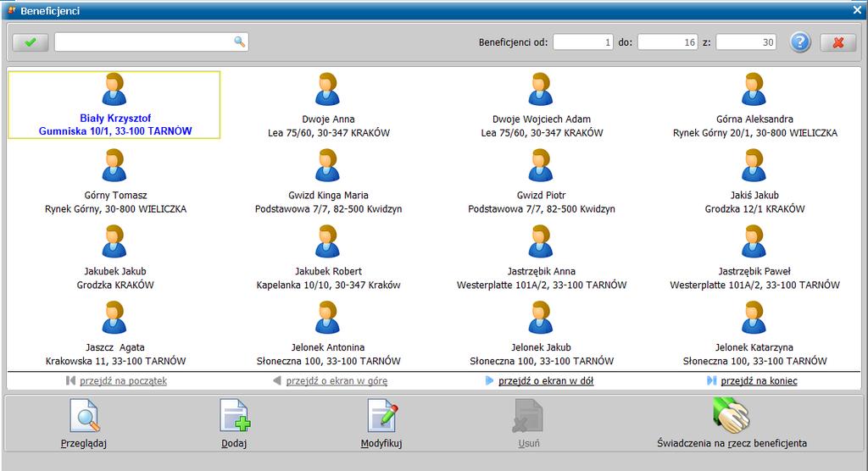Viewport: 868px width, 471px height.
Task: Click the red X cancel button
Action: (838, 42)
